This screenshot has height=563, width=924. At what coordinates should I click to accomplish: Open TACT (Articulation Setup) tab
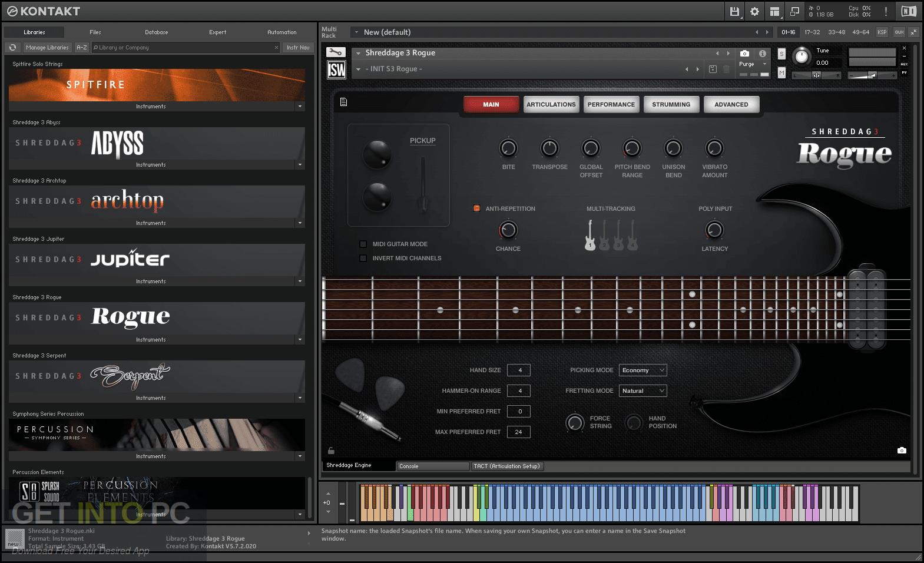coord(507,466)
